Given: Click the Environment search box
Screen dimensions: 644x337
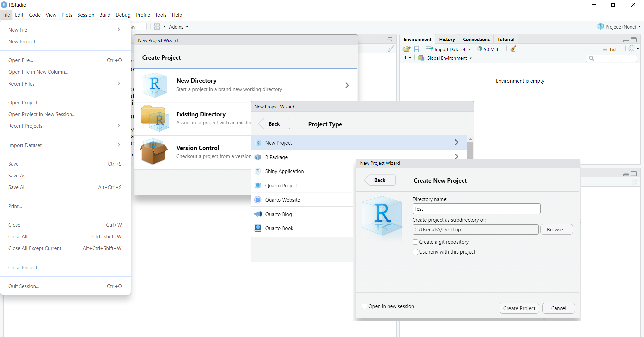Looking at the screenshot, I should 611,58.
